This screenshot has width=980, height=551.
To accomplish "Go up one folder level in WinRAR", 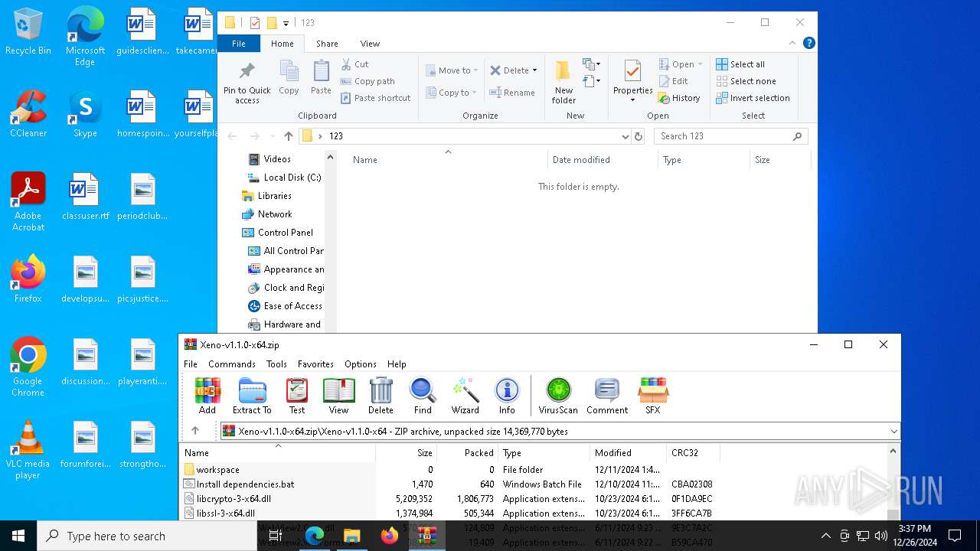I will tap(195, 431).
